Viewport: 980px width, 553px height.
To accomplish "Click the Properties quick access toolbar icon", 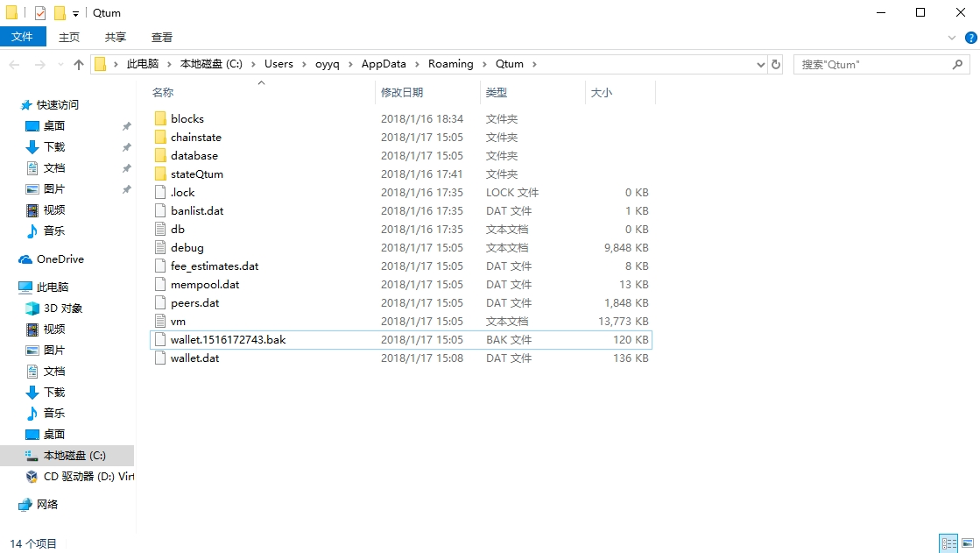I will pos(40,13).
